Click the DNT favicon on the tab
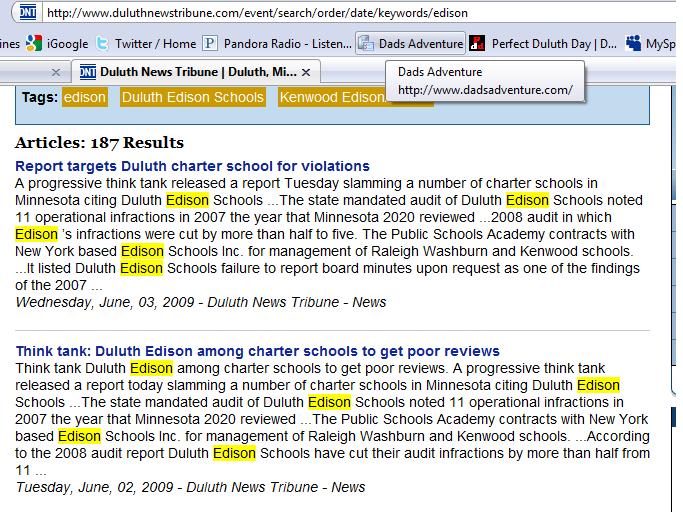 coord(88,72)
